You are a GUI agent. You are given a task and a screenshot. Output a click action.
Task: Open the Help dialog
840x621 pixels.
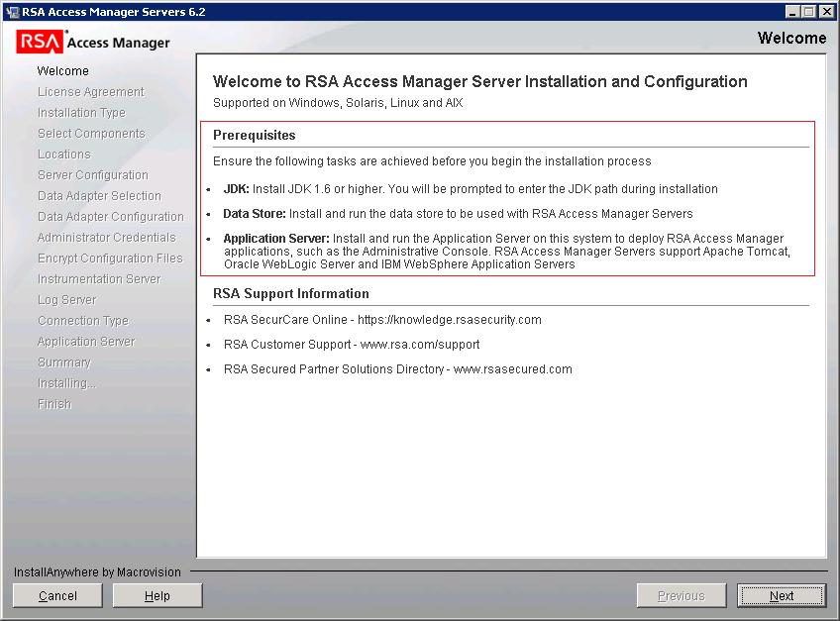(157, 595)
